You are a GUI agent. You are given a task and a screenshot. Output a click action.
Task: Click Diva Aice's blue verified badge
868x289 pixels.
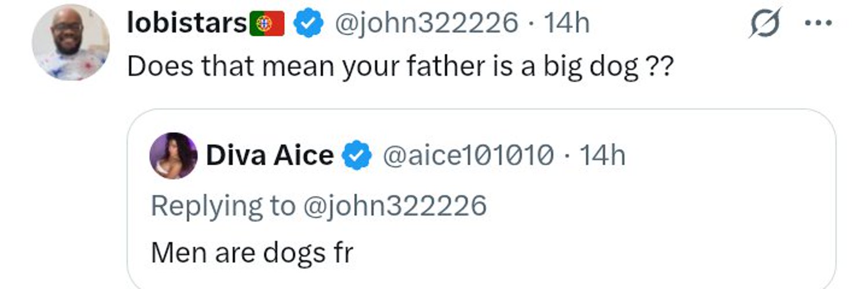357,155
